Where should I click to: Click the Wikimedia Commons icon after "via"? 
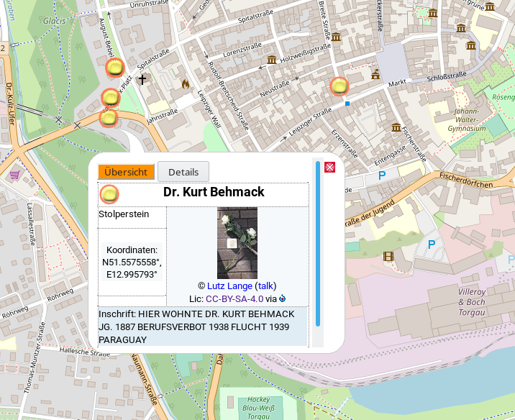pyautogui.click(x=283, y=298)
